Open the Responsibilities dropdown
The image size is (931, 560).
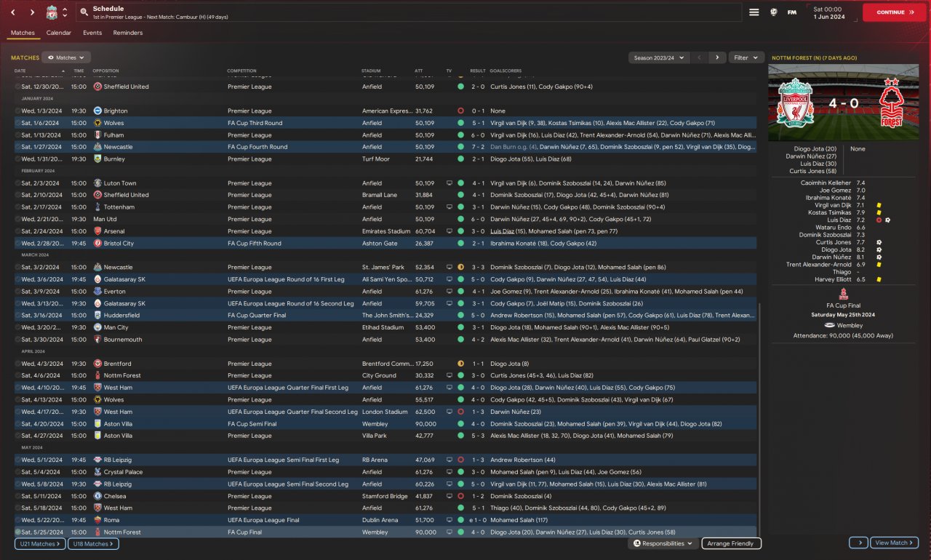[x=663, y=543]
